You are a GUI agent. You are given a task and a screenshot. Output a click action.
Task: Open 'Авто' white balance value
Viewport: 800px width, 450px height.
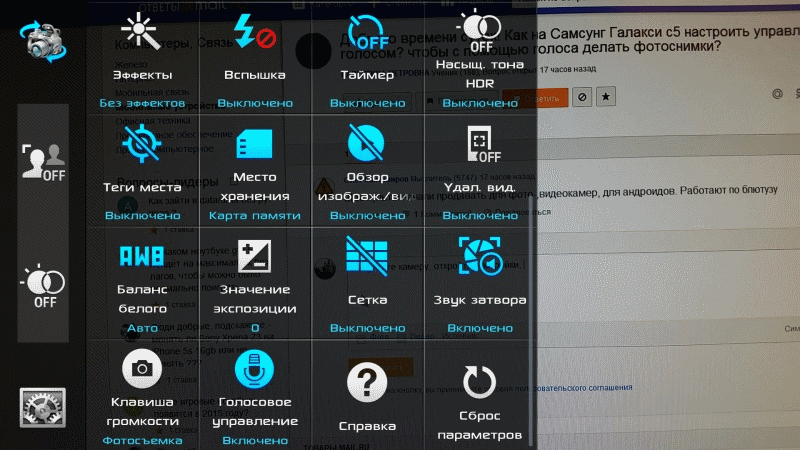pyautogui.click(x=142, y=328)
